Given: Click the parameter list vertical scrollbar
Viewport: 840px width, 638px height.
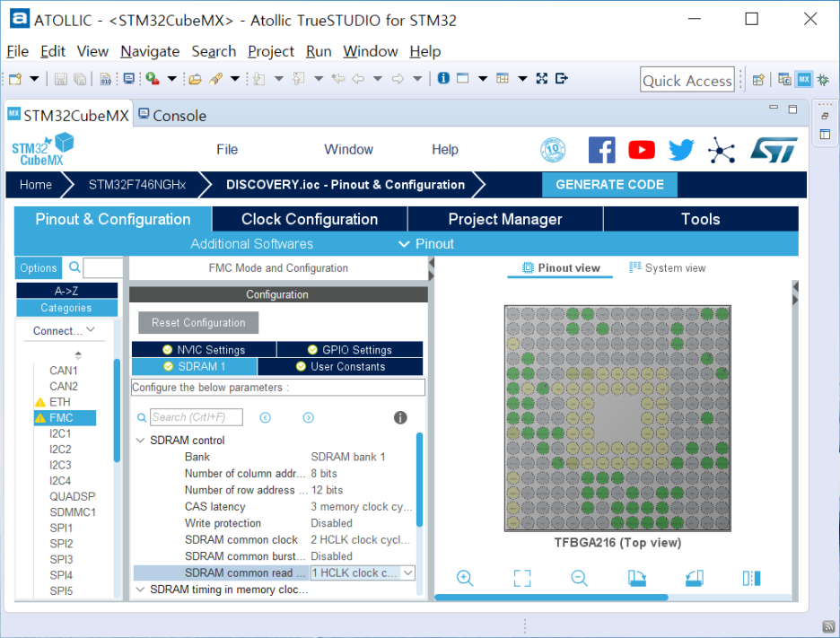Looking at the screenshot, I should pos(419,480).
